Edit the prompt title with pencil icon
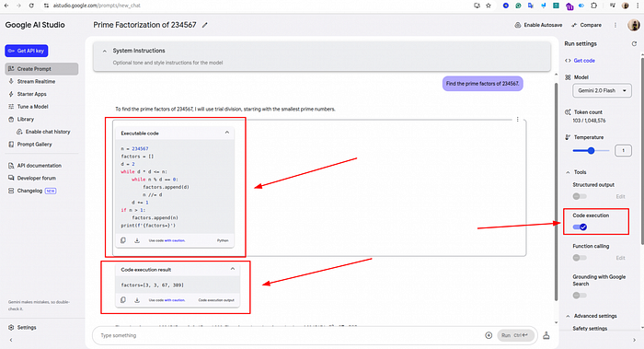Screen dimensions: 644x349 204,25
